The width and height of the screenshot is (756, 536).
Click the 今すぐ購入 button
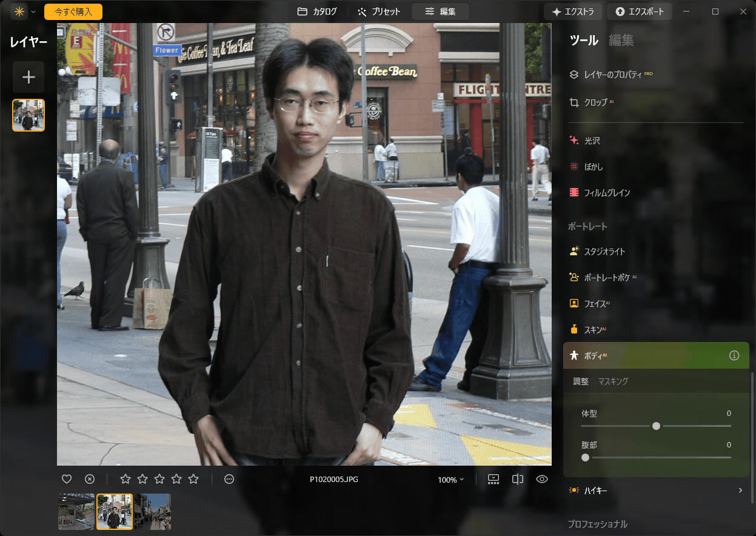point(73,11)
